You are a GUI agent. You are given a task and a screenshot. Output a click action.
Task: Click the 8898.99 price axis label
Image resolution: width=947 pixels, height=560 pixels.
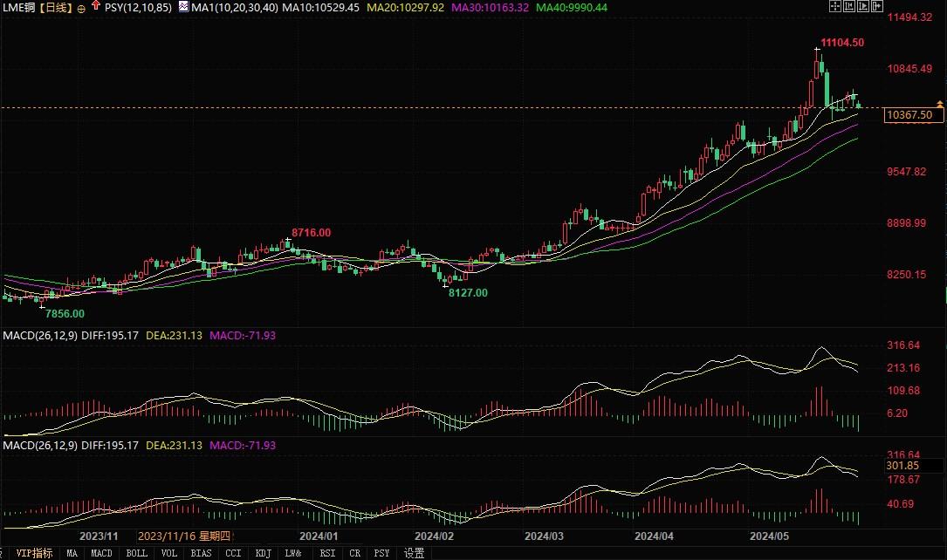point(907,222)
